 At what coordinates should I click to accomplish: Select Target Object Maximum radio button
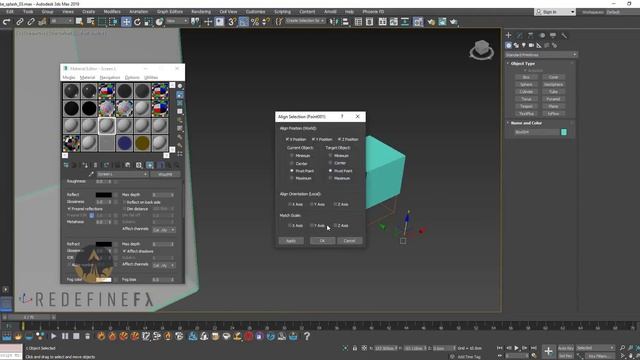330,178
